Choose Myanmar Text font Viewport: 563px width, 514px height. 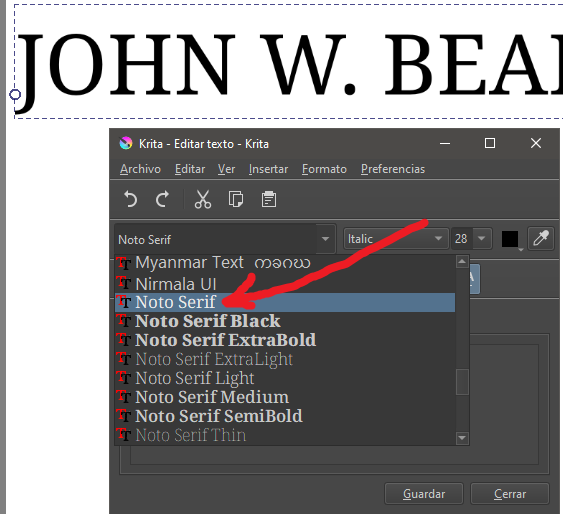point(285,263)
